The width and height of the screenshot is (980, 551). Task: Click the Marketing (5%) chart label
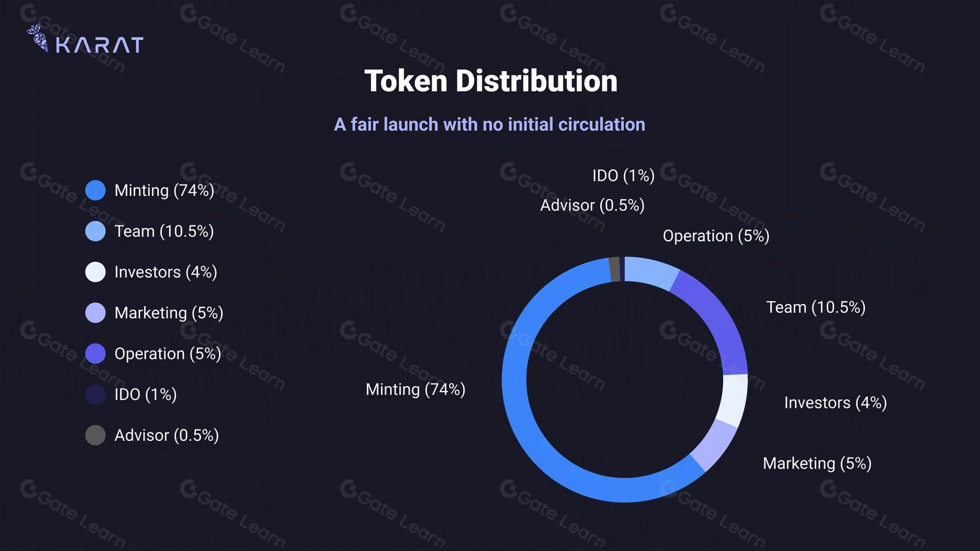[817, 463]
